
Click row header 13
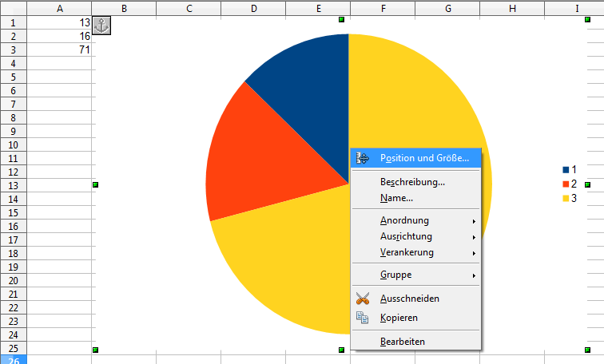tap(13, 185)
